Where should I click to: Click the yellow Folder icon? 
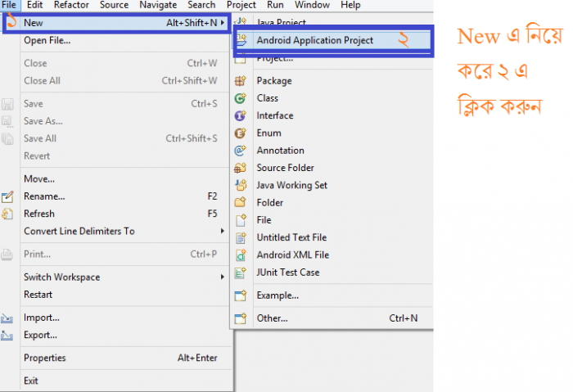point(240,202)
